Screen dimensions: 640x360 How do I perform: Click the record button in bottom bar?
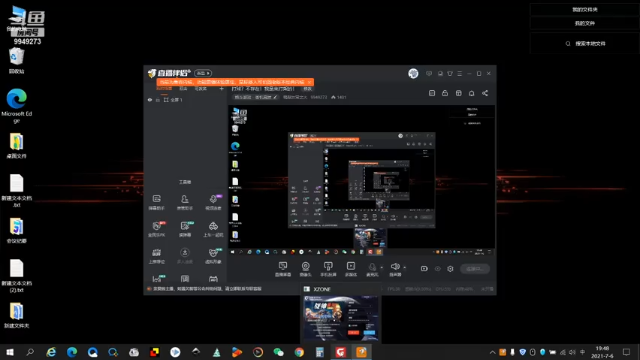pyautogui.click(x=424, y=269)
